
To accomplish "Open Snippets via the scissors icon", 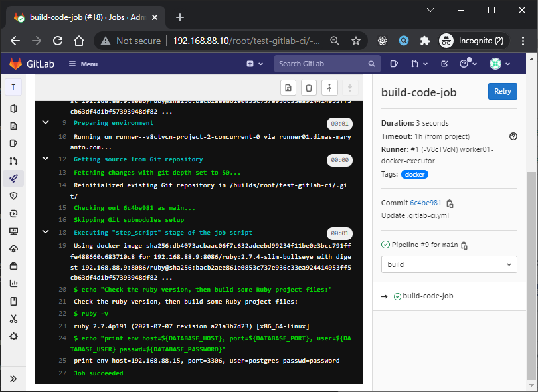I will (13, 319).
